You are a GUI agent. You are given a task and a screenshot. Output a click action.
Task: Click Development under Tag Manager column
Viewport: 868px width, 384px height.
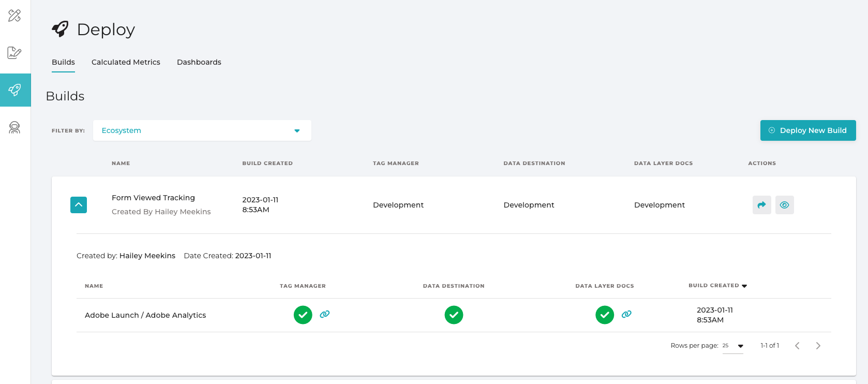pos(398,205)
